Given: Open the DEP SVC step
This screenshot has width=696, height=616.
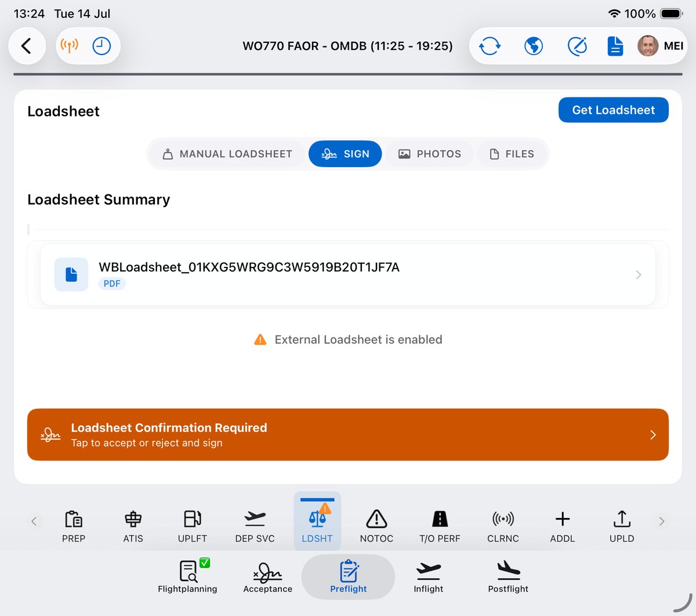Looking at the screenshot, I should 255,526.
